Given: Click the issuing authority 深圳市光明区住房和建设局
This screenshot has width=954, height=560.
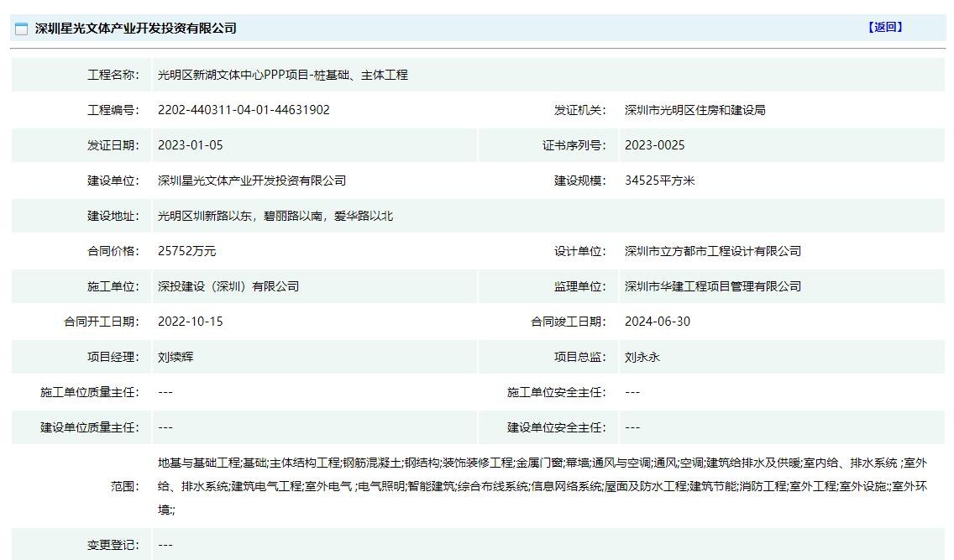Looking at the screenshot, I should pos(695,110).
